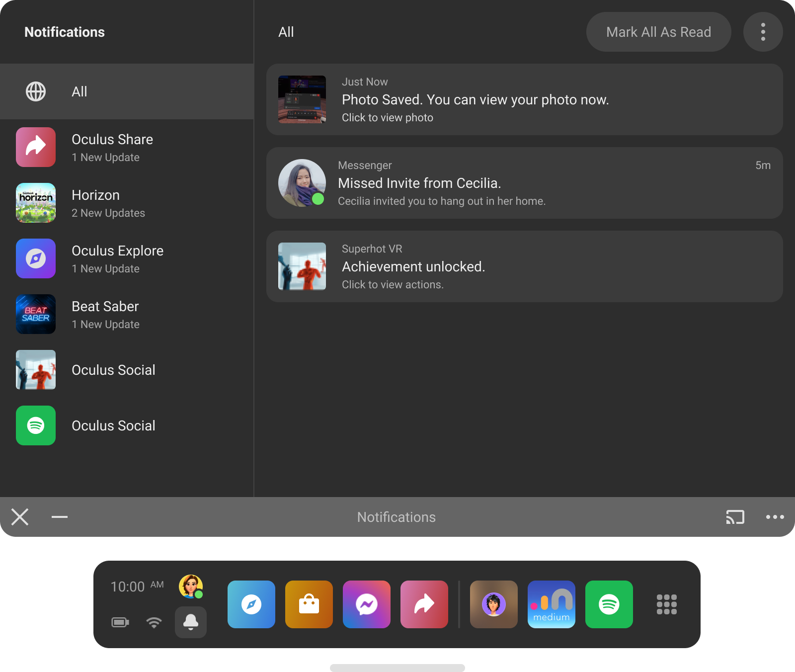
Task: Open Oculus Social with Spotify icon
Action: coord(127,425)
